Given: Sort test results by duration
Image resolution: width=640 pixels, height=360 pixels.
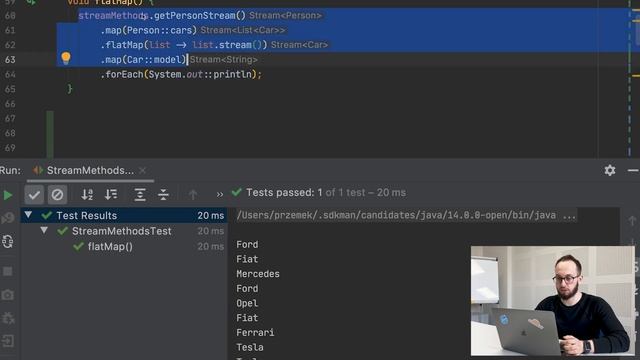Looking at the screenshot, I should pyautogui.click(x=111, y=195).
